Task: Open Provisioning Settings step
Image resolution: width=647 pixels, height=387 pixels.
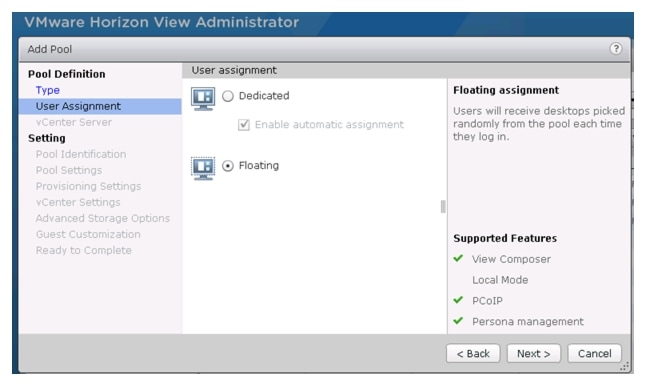Action: [x=88, y=186]
